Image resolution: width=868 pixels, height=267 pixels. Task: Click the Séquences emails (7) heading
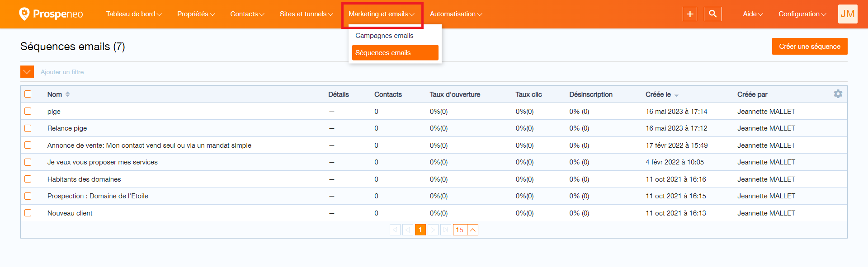coord(73,47)
